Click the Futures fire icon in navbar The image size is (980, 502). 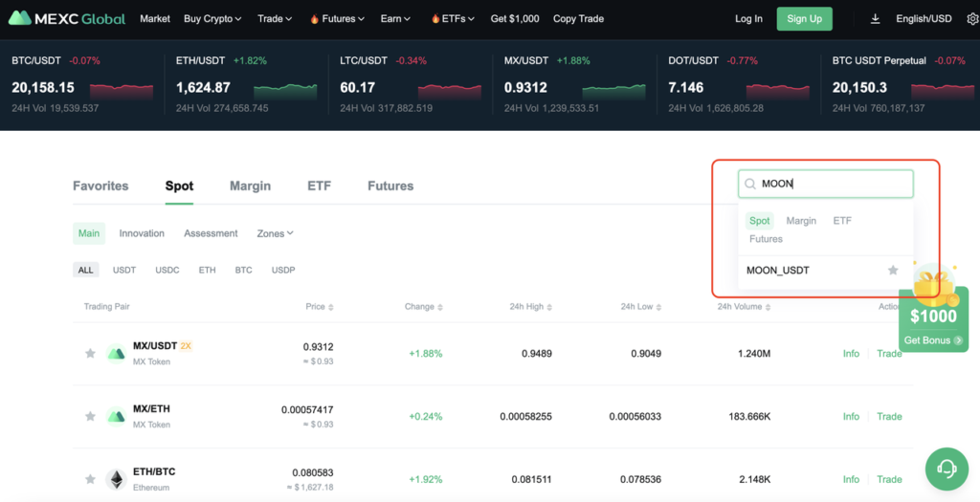click(x=314, y=19)
